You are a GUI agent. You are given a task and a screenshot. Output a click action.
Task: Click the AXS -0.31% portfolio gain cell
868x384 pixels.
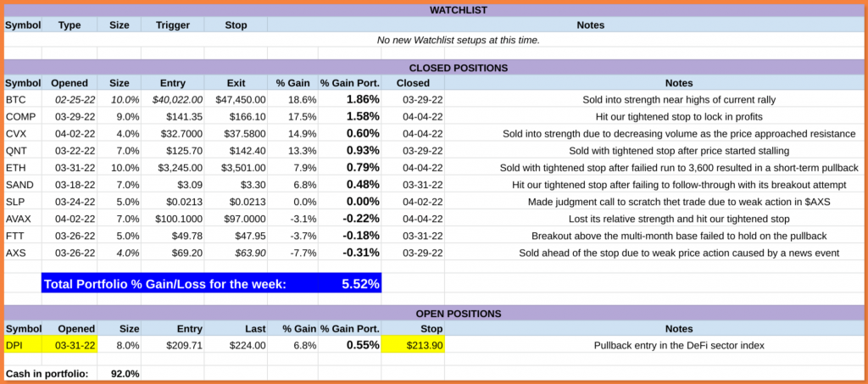pyautogui.click(x=350, y=253)
